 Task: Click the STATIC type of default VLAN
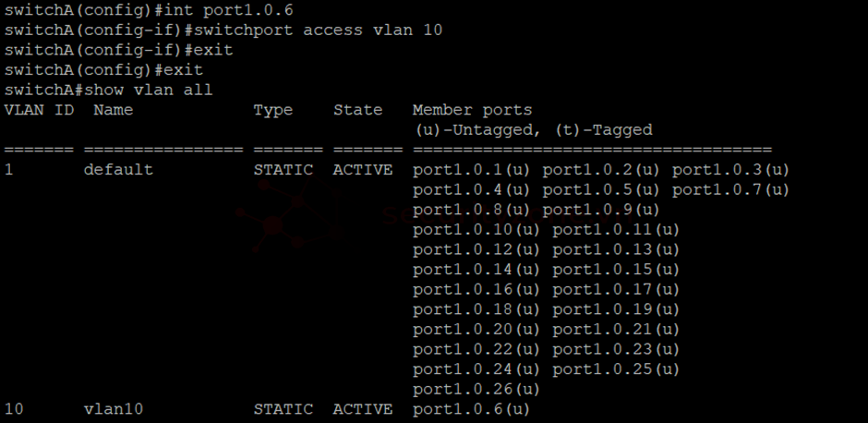click(283, 169)
